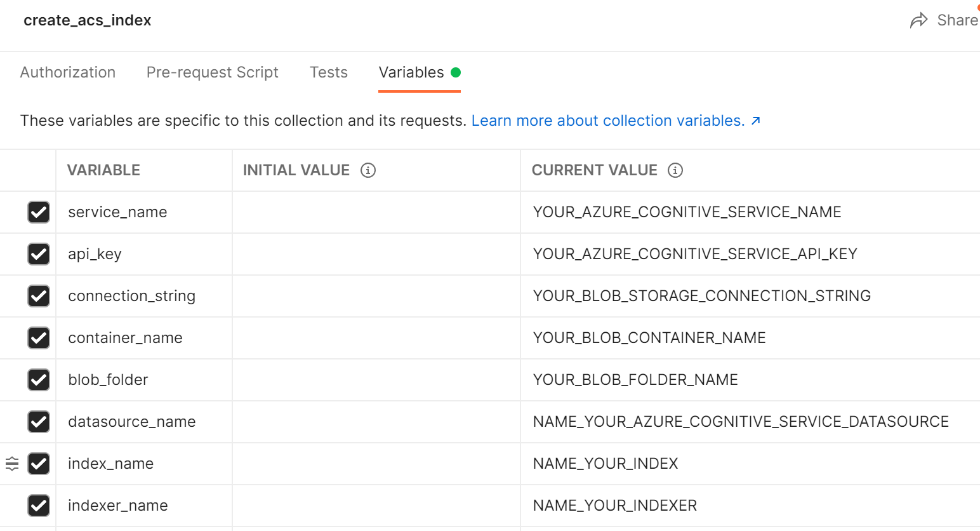Switch to the Authorization tab
Image resolution: width=980 pixels, height=531 pixels.
[x=68, y=72]
